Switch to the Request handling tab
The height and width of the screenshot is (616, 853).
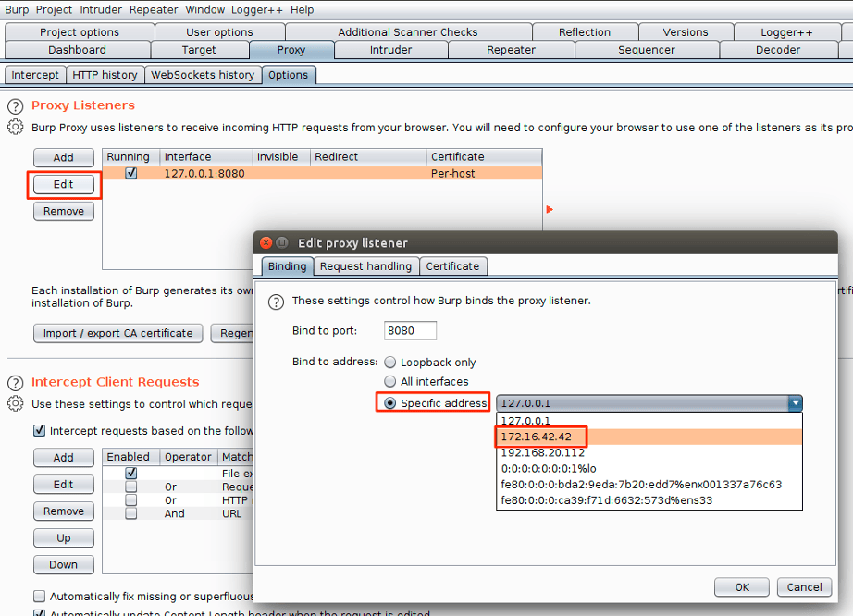click(x=365, y=265)
